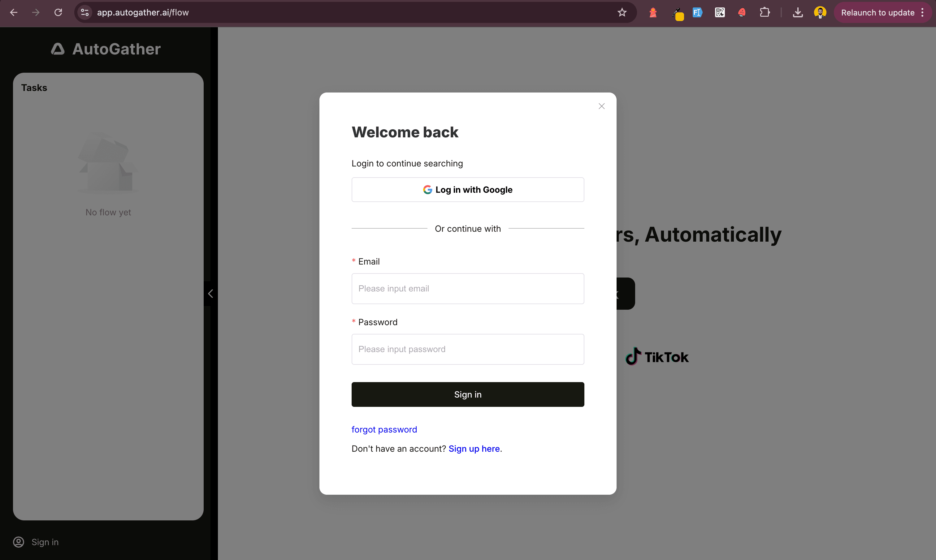Open the forgot password link
The width and height of the screenshot is (936, 560).
[384, 429]
